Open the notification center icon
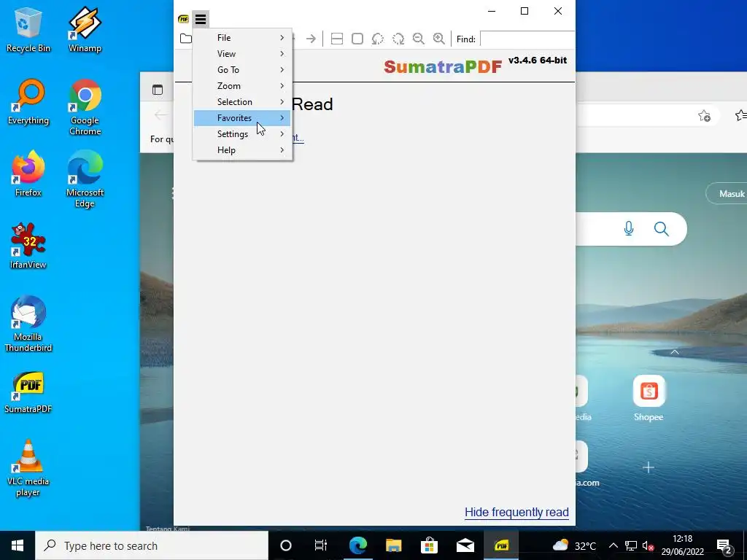 point(725,546)
